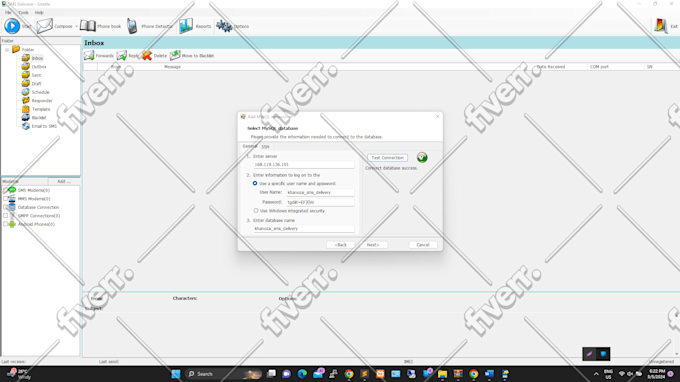Open Microsoft Edge from taskbar
The width and height of the screenshot is (680, 382).
click(x=302, y=374)
